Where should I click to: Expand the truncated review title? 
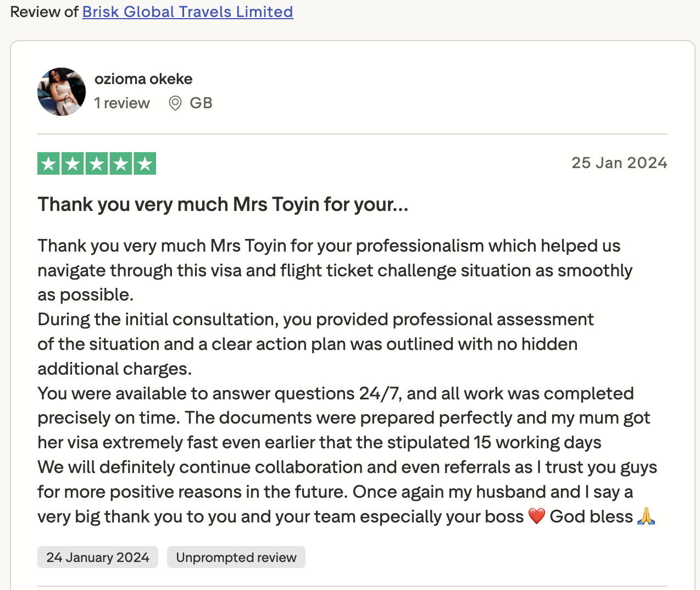click(x=223, y=204)
